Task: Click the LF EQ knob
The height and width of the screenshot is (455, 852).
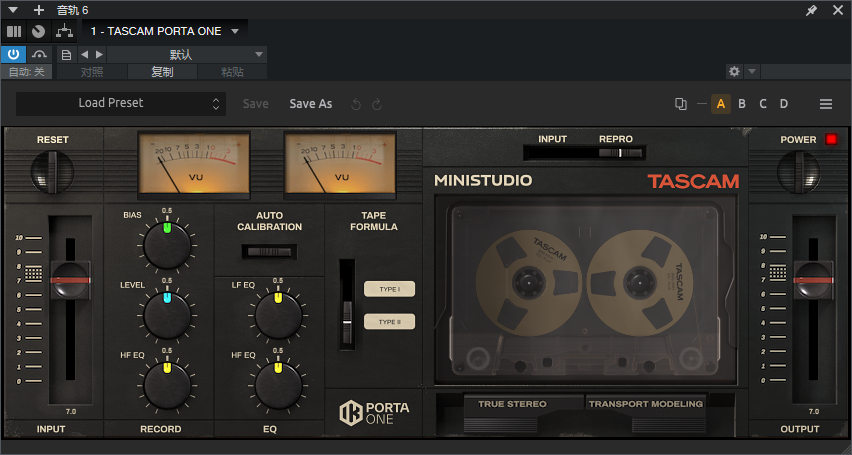Action: [x=278, y=316]
